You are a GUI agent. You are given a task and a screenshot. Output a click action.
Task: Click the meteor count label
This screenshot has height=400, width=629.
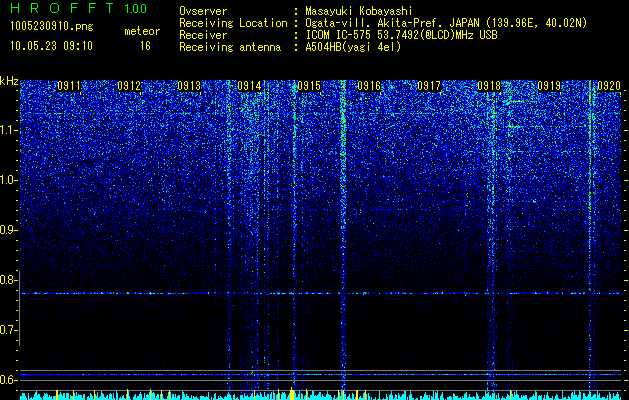pyautogui.click(x=142, y=31)
